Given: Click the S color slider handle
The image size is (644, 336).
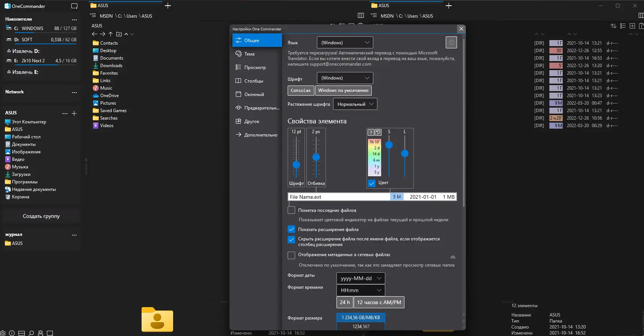Looking at the screenshot, I should click(389, 145).
